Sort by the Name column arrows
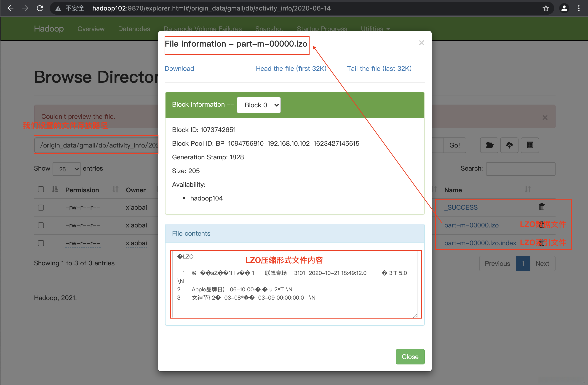This screenshot has width=588, height=385. point(527,190)
